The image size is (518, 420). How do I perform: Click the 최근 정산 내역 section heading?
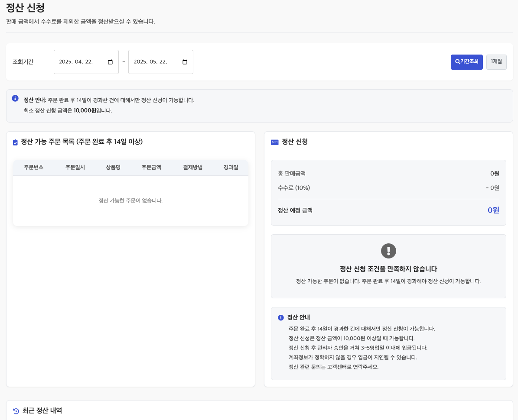(42, 410)
